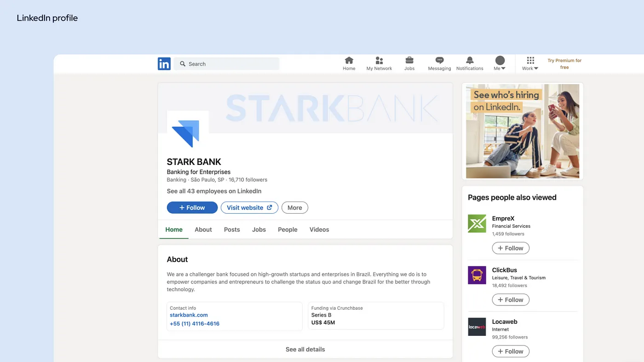The width and height of the screenshot is (644, 362).
Task: Click the ClickBus page logo
Action: [477, 275]
